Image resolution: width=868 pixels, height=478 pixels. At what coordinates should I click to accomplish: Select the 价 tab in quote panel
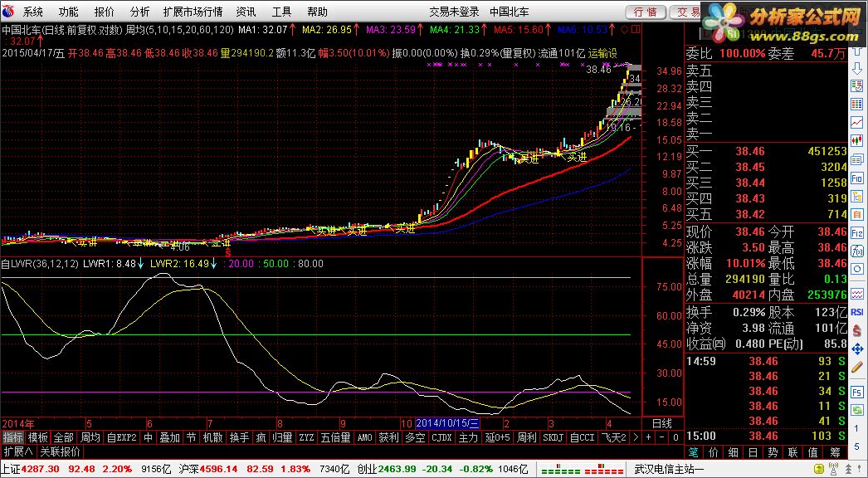714,452
